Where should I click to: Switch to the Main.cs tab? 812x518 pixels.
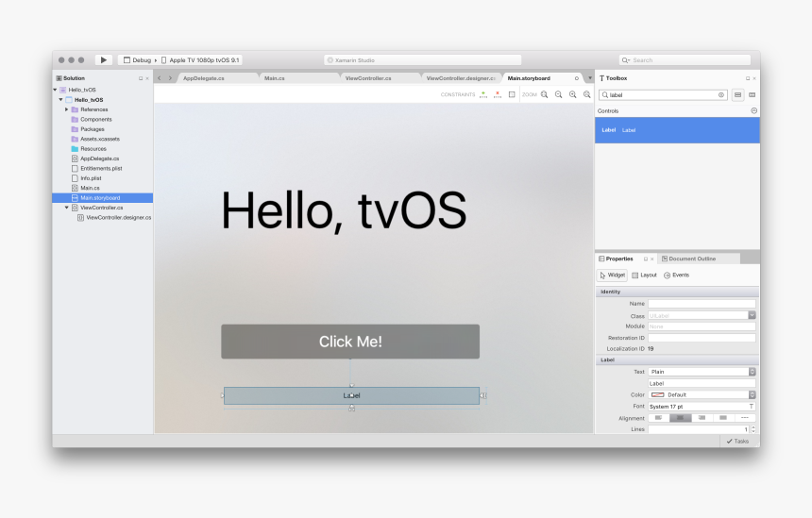275,78
